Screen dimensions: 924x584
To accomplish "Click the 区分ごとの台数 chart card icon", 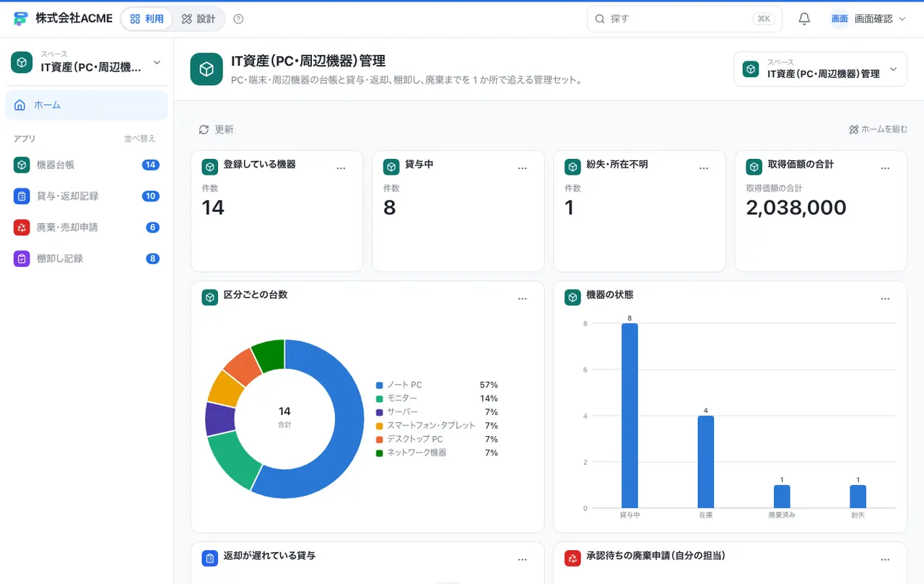I will pos(209,297).
